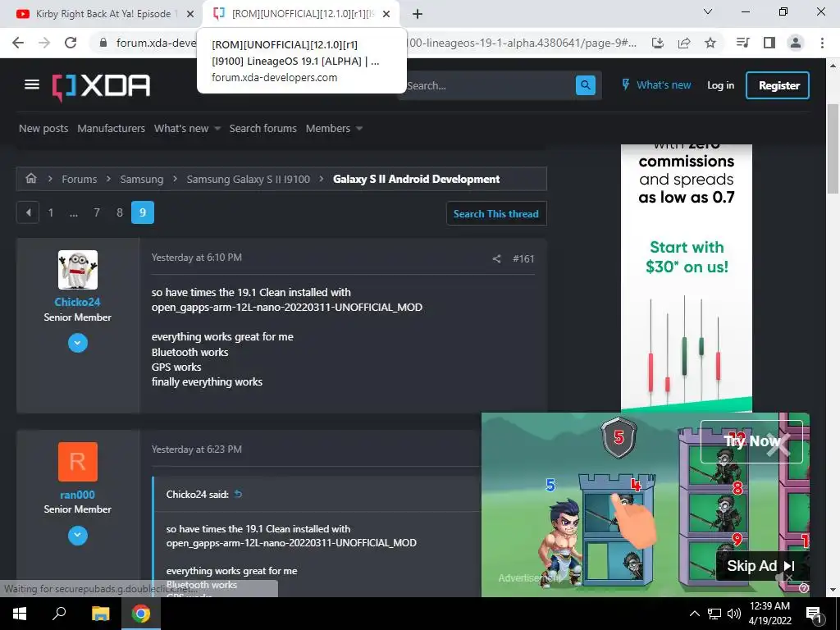Open Manufacturers nav item
Screen dimensions: 840x630
pyautogui.click(x=111, y=129)
